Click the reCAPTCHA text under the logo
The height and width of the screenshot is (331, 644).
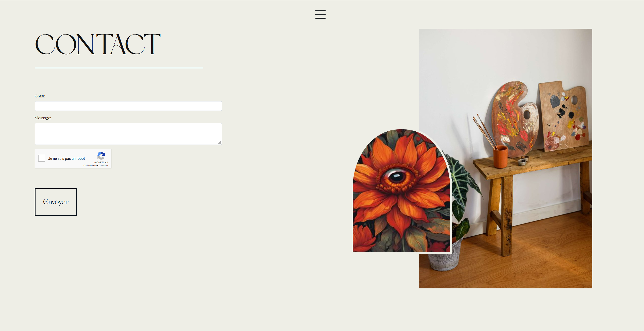pyautogui.click(x=101, y=163)
